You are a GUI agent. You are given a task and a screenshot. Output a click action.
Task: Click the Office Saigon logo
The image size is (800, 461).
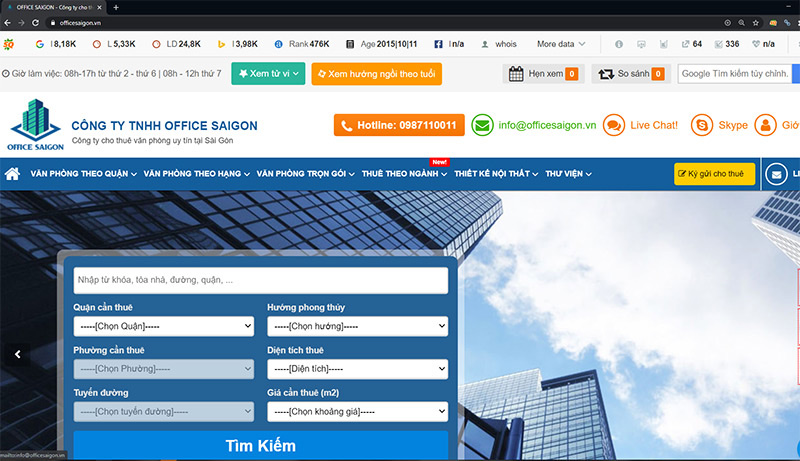(x=35, y=124)
